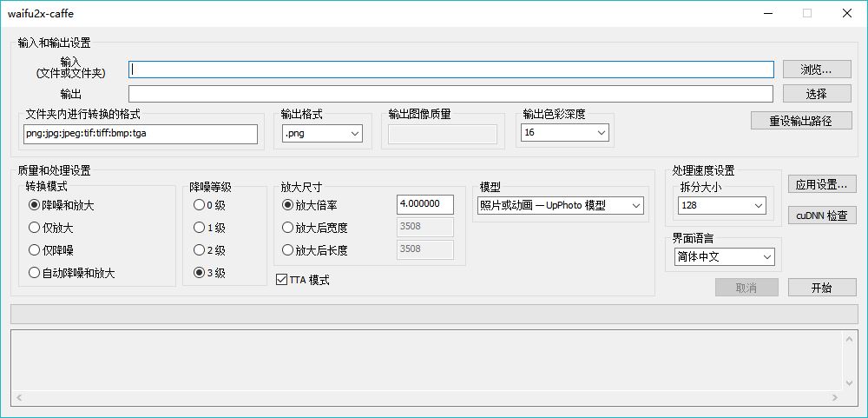868x418 pixels.
Task: Click the file extensions format field
Action: tap(141, 134)
